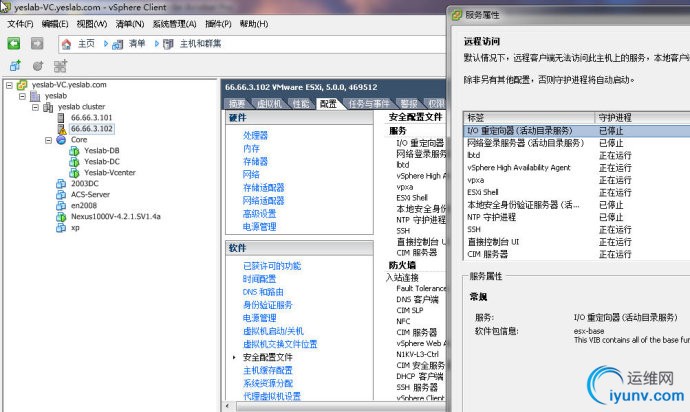Image resolution: width=690 pixels, height=412 pixels.
Task: Click the second grey round toolbar icon
Action: click(38, 66)
